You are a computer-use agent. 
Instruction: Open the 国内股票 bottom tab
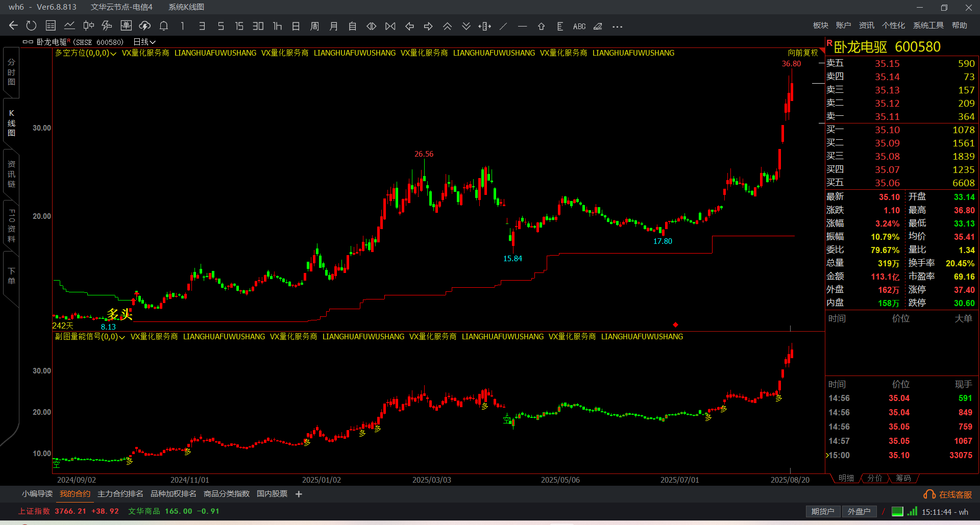(x=272, y=494)
